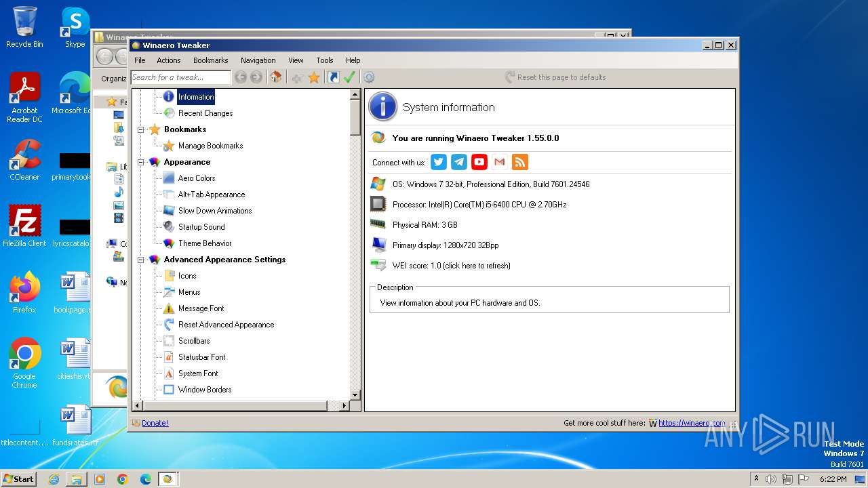Open Winaero YouTube link icon
This screenshot has width=868, height=488.
click(x=479, y=162)
